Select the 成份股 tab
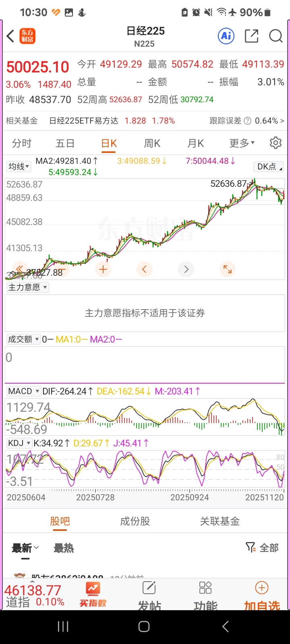Viewport: 290px width, 644px height. click(135, 521)
